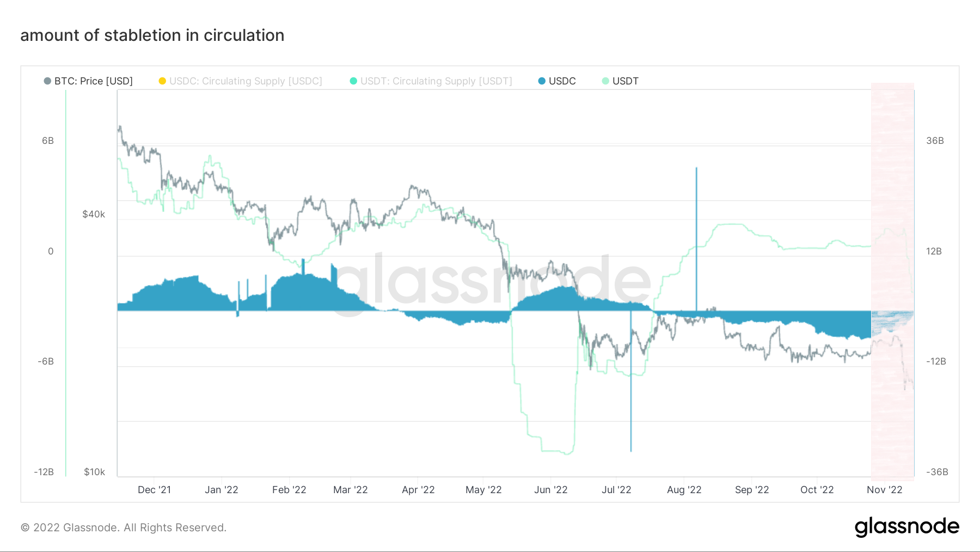This screenshot has height=552, width=980.
Task: Click the tall blue spike near Aug '22
Action: pyautogui.click(x=696, y=229)
